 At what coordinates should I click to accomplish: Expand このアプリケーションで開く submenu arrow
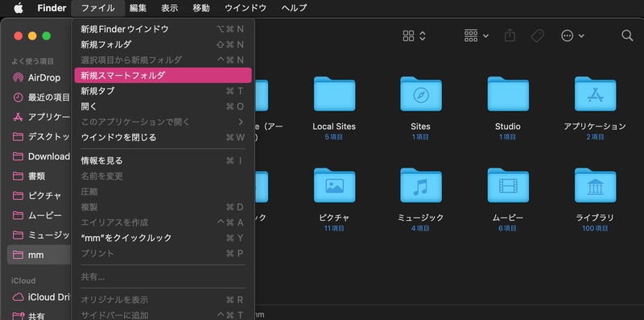[241, 122]
